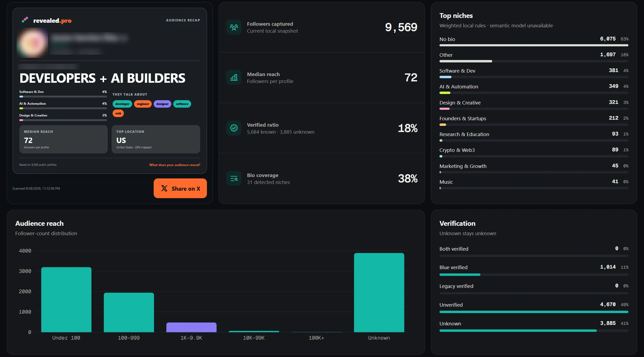Click the 'Other' niche progress bar

(534, 61)
